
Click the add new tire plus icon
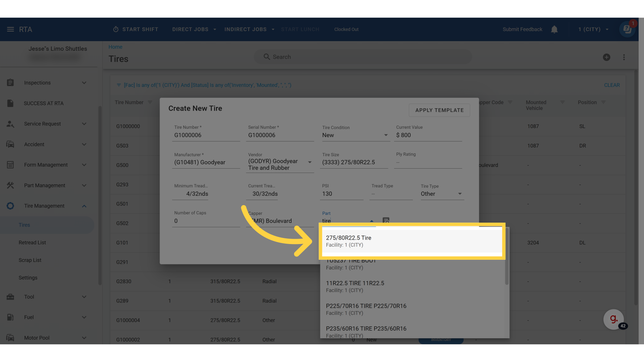coord(606,57)
